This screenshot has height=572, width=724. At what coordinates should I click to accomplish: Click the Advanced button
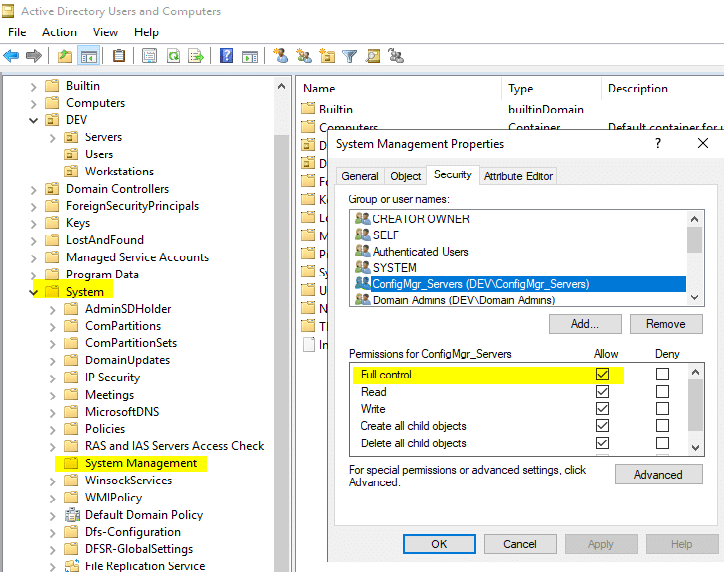tap(658, 475)
